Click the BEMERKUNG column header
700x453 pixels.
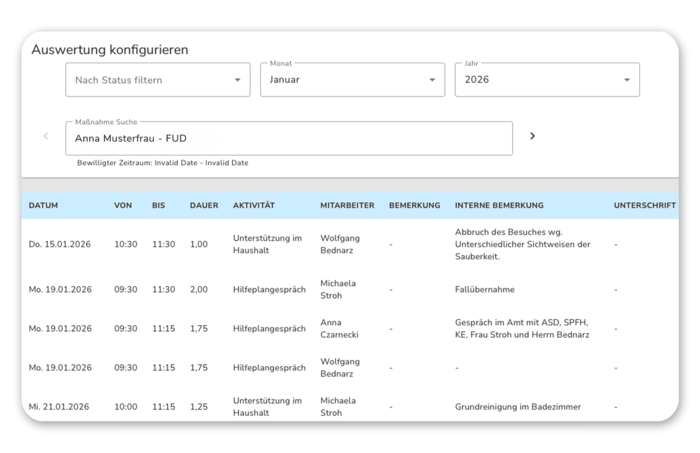point(414,205)
